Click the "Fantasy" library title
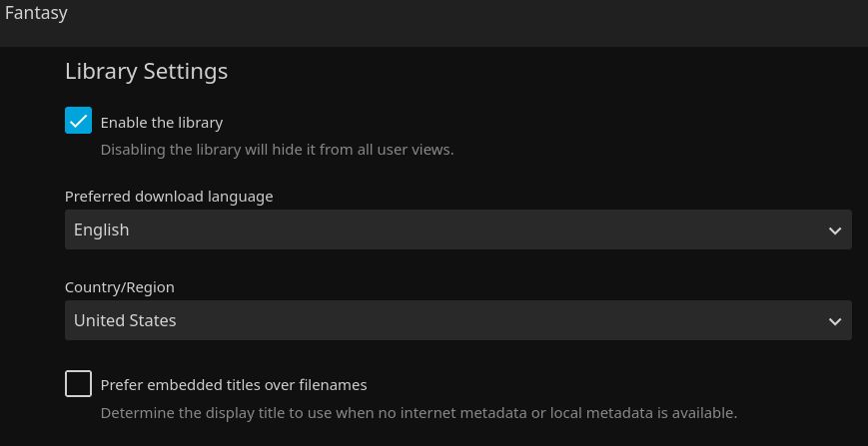 point(36,13)
